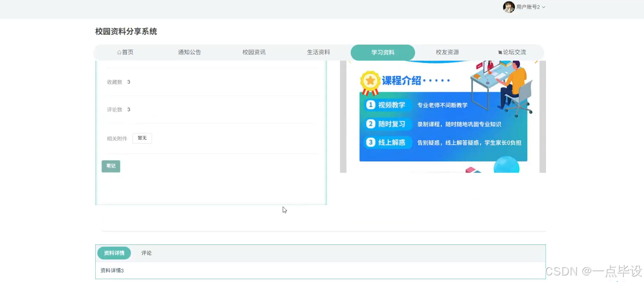Go to 校园资讯 section

254,53
